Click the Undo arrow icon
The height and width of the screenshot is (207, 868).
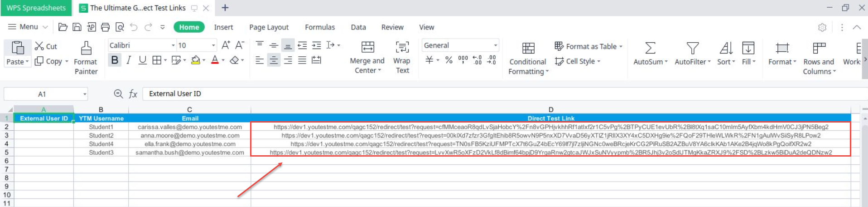pyautogui.click(x=134, y=27)
